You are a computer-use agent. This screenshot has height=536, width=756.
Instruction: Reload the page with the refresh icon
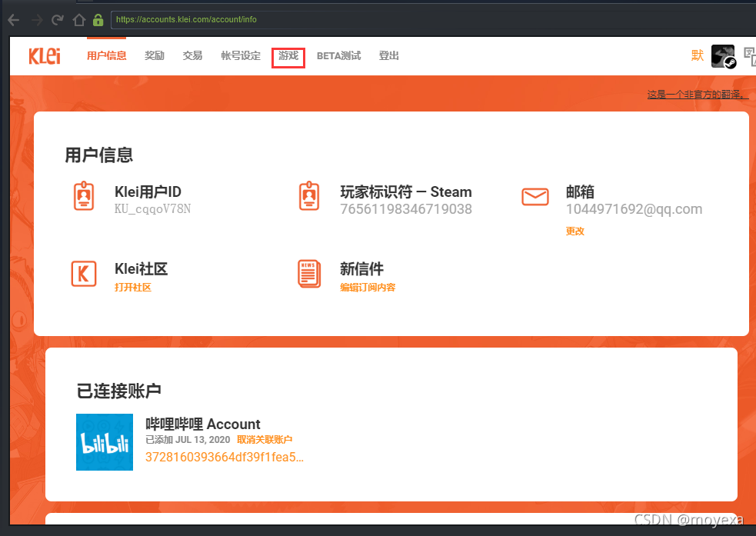[x=58, y=20]
